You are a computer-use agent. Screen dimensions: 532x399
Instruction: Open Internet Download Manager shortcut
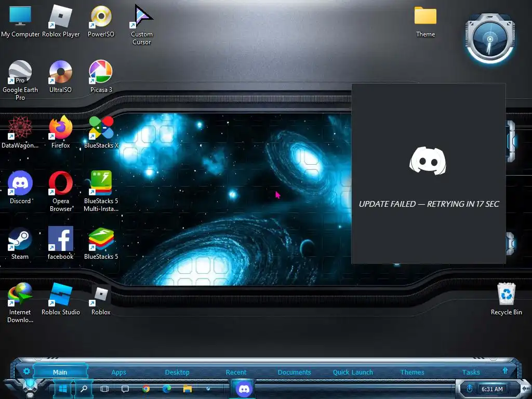tap(20, 303)
